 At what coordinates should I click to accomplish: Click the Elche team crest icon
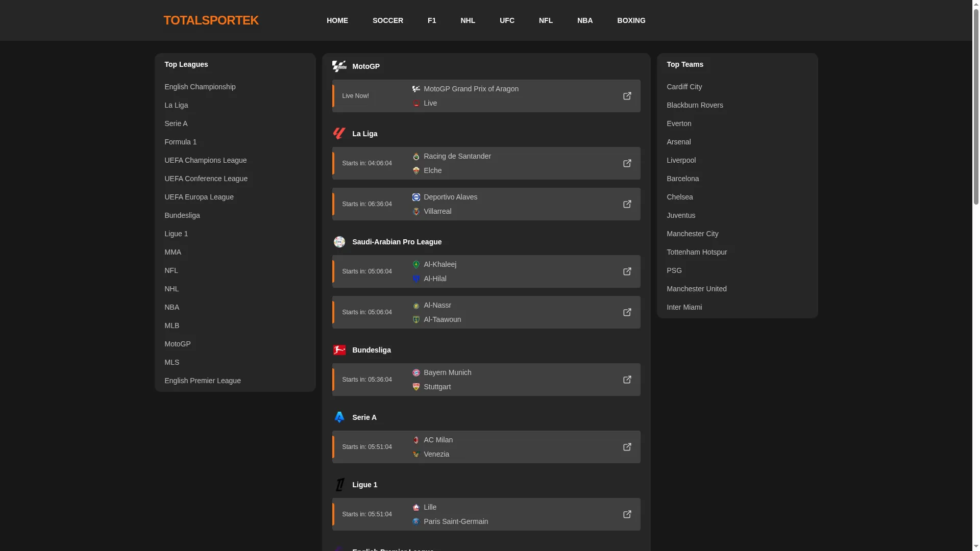(416, 170)
